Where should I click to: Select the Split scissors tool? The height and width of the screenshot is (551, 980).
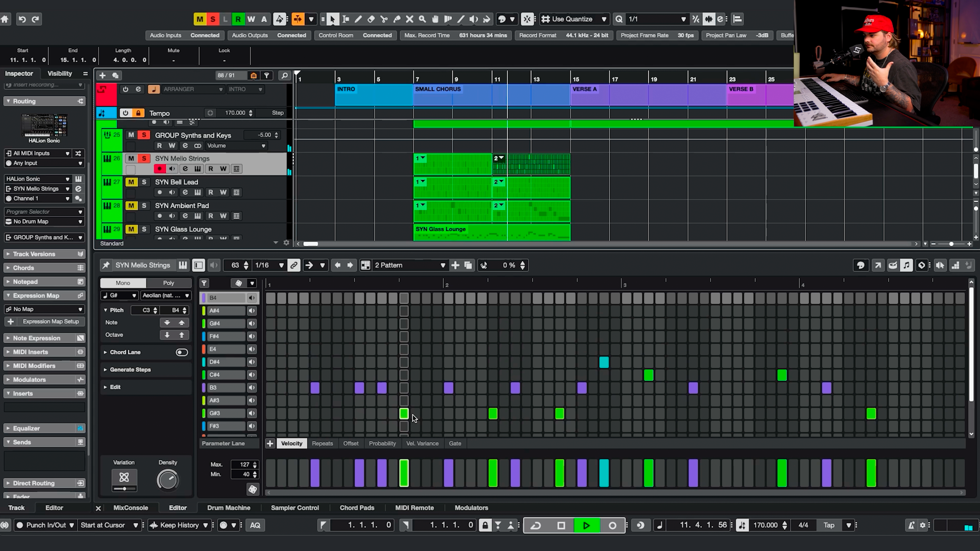384,19
